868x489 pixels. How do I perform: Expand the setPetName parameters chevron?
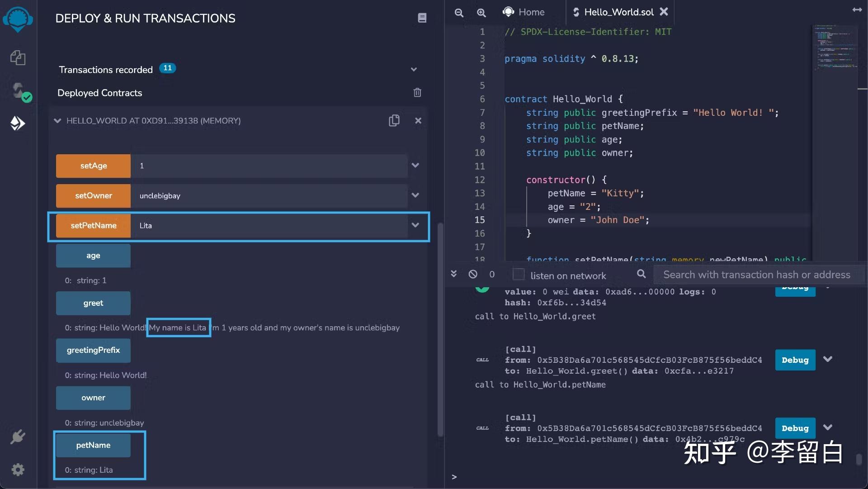(x=415, y=225)
